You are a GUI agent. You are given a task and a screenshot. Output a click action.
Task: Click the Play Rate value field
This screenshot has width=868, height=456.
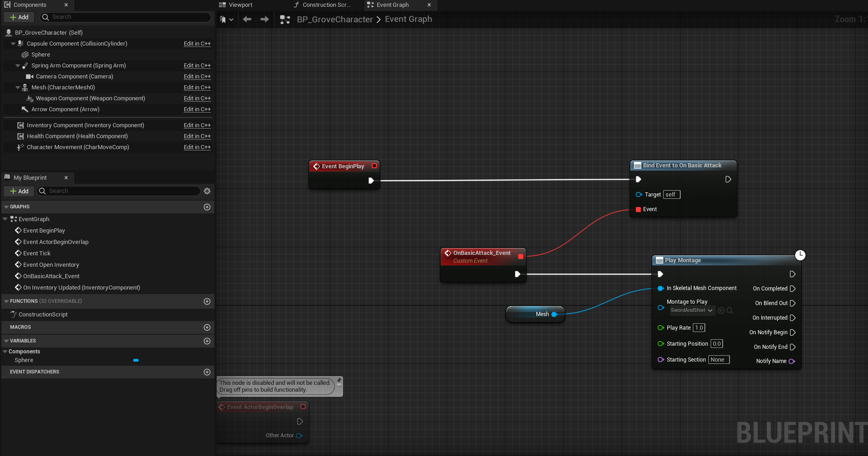tap(699, 327)
